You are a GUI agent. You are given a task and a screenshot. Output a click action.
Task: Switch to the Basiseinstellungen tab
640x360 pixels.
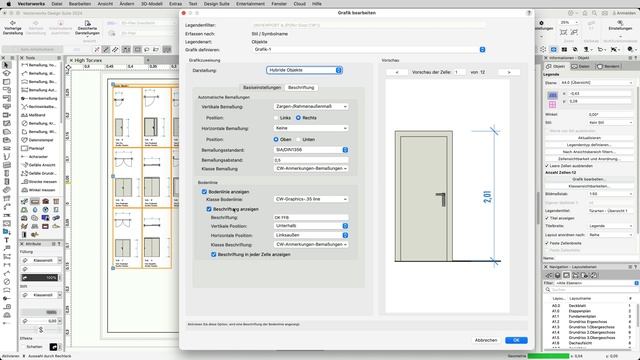click(x=262, y=87)
